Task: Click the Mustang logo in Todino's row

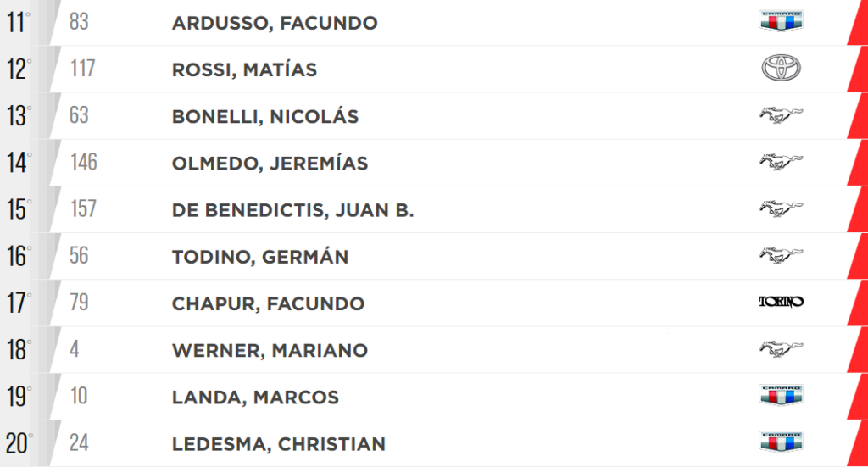Action: click(x=781, y=256)
